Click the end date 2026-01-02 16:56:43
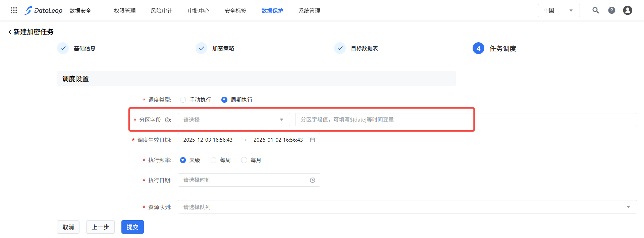Image resolution: width=644 pixels, height=238 pixels. [x=278, y=140]
